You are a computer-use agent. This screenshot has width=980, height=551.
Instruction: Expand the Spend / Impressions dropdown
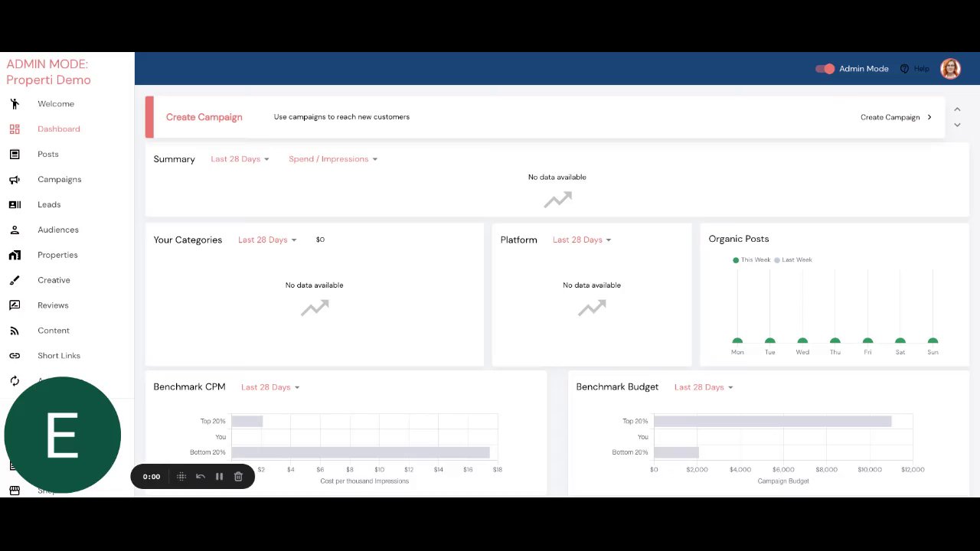coord(333,159)
